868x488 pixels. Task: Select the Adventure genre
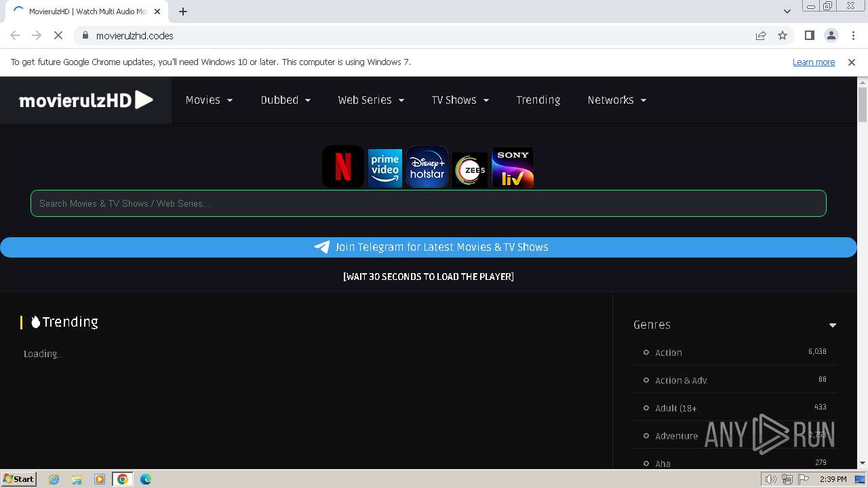[x=677, y=436]
